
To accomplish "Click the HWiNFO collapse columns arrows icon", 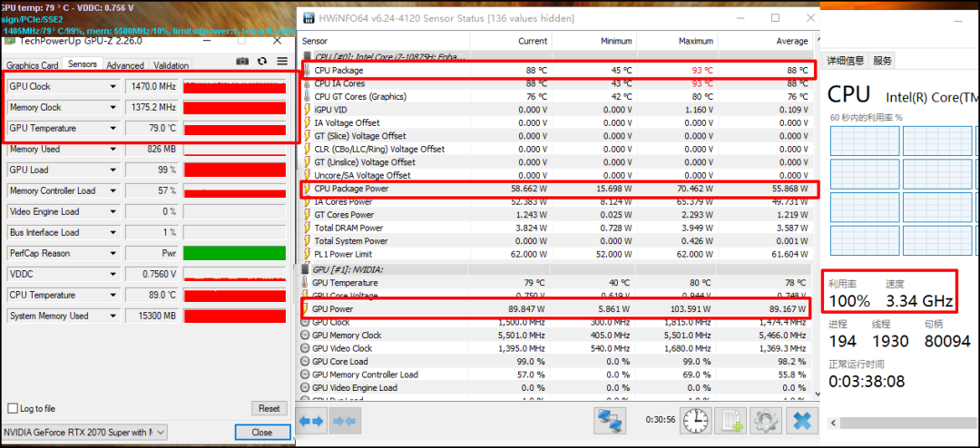I will pyautogui.click(x=345, y=422).
